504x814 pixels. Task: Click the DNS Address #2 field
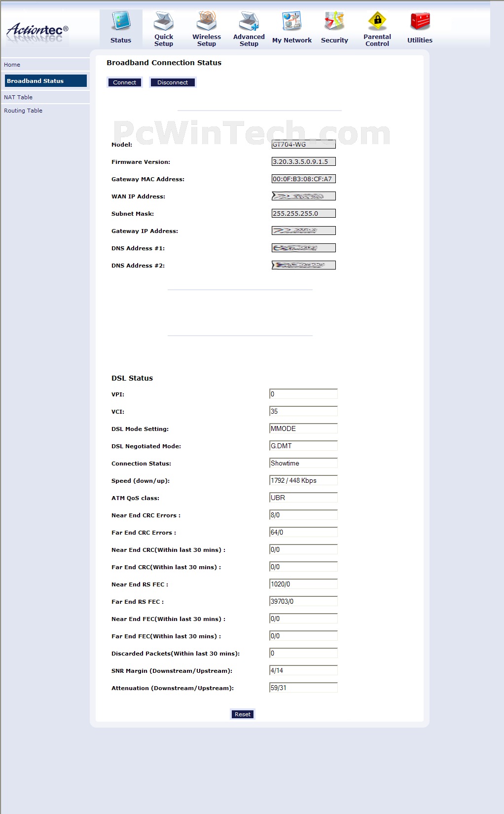pyautogui.click(x=304, y=265)
